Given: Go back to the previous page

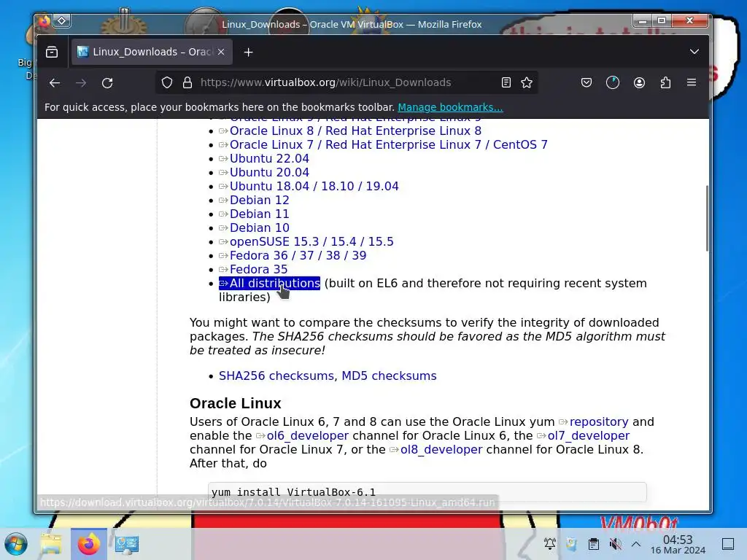Looking at the screenshot, I should (x=55, y=83).
